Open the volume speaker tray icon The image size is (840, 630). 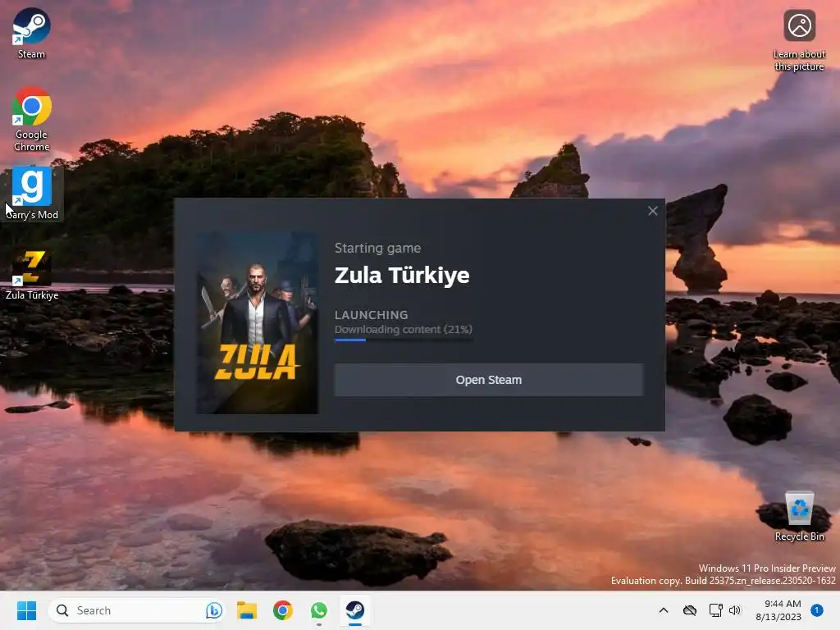[x=735, y=610]
